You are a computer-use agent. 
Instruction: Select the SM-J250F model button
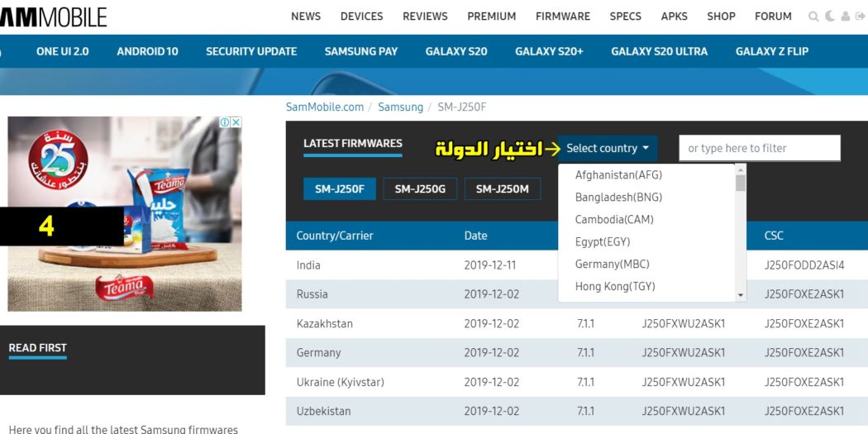(x=339, y=189)
